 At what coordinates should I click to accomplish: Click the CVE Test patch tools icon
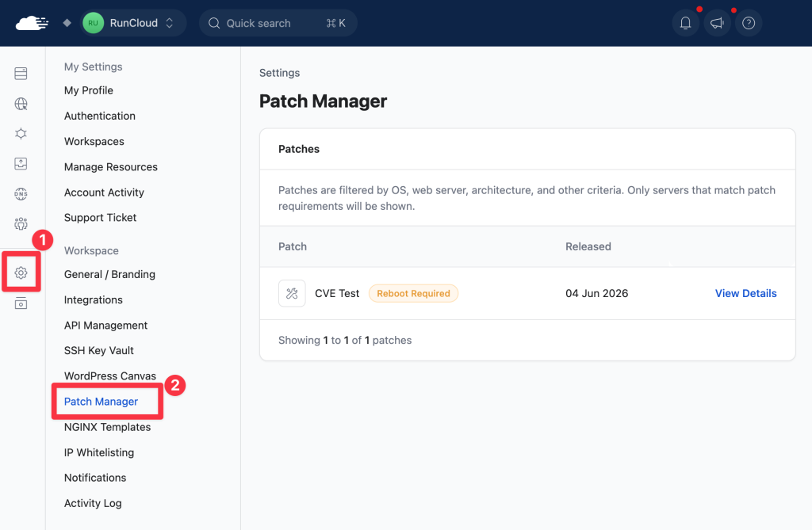click(292, 293)
